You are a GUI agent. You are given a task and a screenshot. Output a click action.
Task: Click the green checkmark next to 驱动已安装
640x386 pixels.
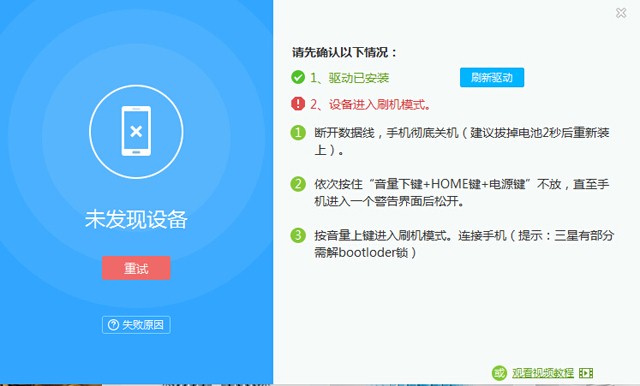(298, 77)
